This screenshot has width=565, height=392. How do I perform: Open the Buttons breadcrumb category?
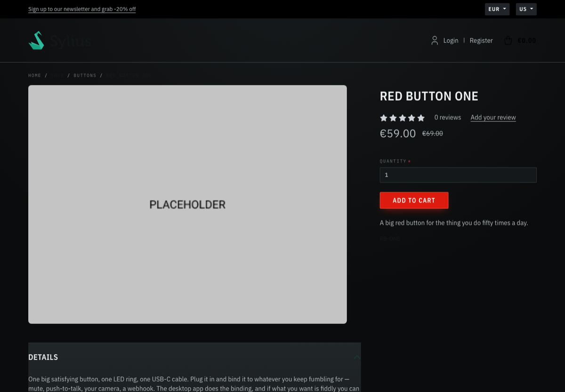pyautogui.click(x=85, y=75)
